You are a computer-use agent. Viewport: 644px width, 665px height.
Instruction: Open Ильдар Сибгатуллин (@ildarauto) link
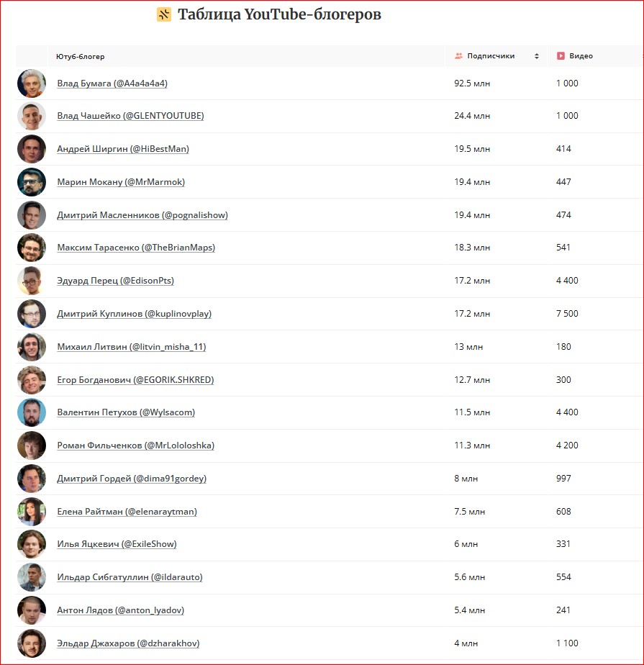[130, 577]
